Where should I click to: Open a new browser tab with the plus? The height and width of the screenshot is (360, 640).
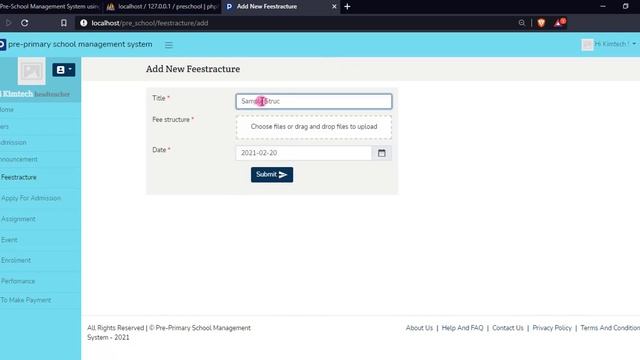click(347, 7)
